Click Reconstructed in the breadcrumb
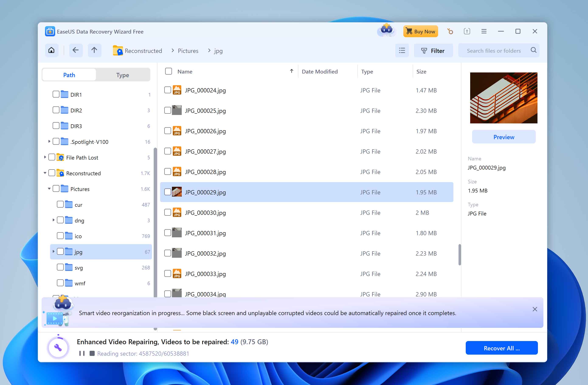This screenshot has width=588, height=385. coord(143,51)
